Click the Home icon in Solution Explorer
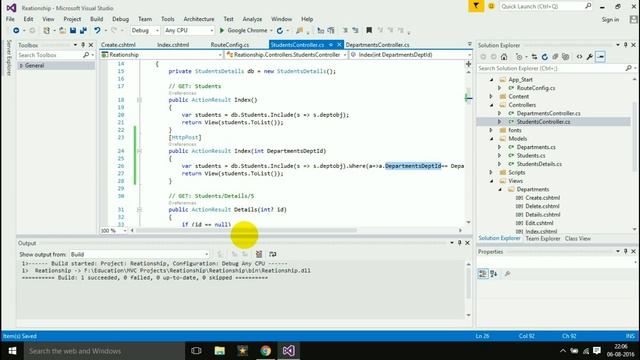The height and width of the screenshot is (360, 640). click(x=504, y=57)
